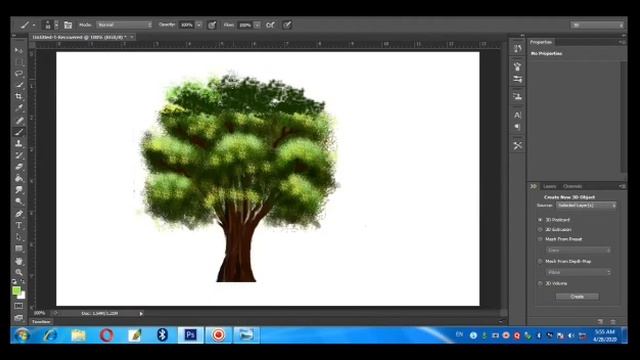Image resolution: width=640 pixels, height=360 pixels.
Task: Switch to the Properties tab
Action: [x=540, y=42]
